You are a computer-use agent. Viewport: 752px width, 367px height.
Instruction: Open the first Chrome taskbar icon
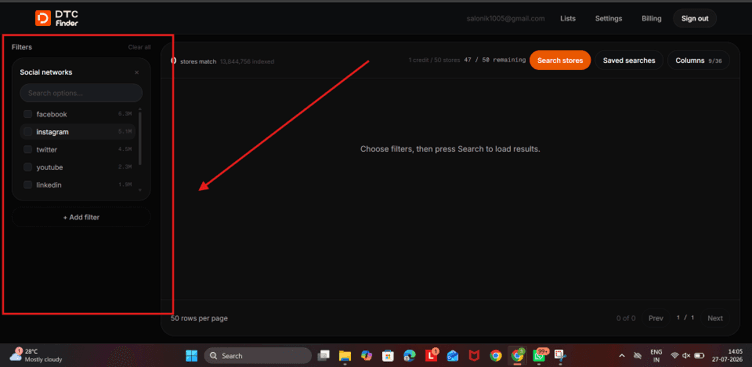click(x=495, y=355)
